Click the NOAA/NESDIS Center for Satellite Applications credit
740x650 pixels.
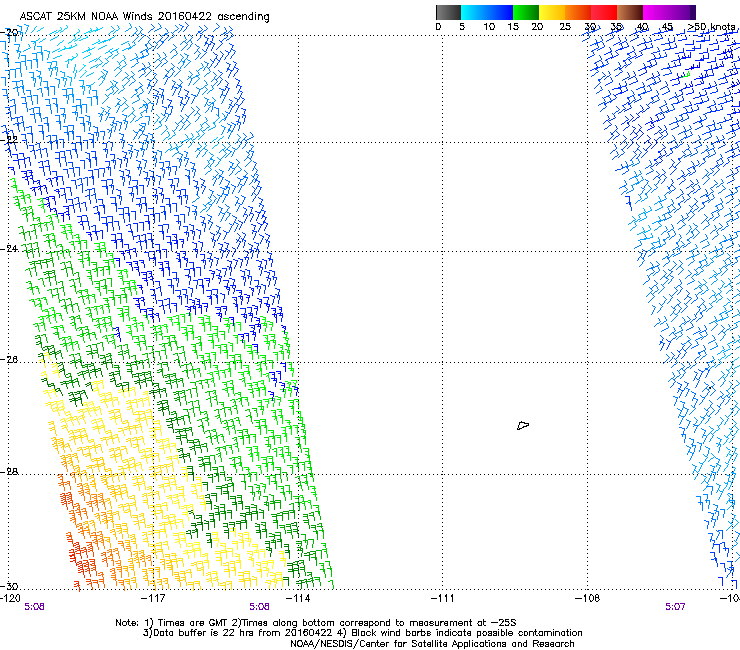(x=432, y=644)
